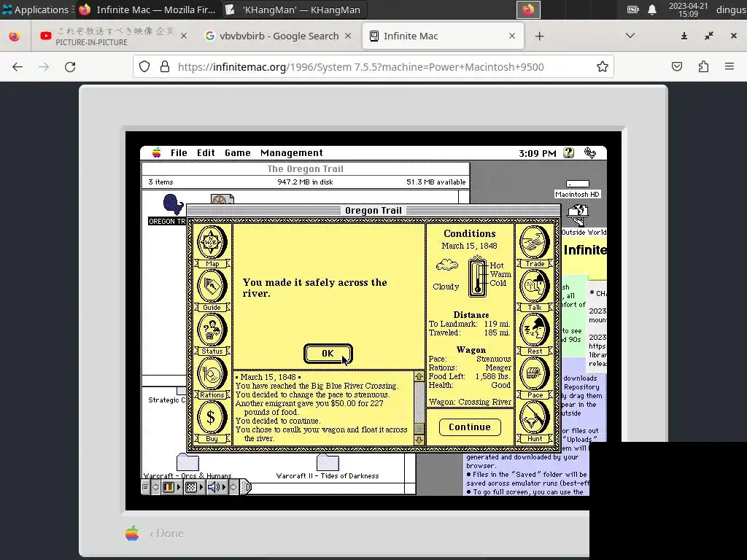Open the Edit menu
The height and width of the screenshot is (560, 747).
(206, 153)
